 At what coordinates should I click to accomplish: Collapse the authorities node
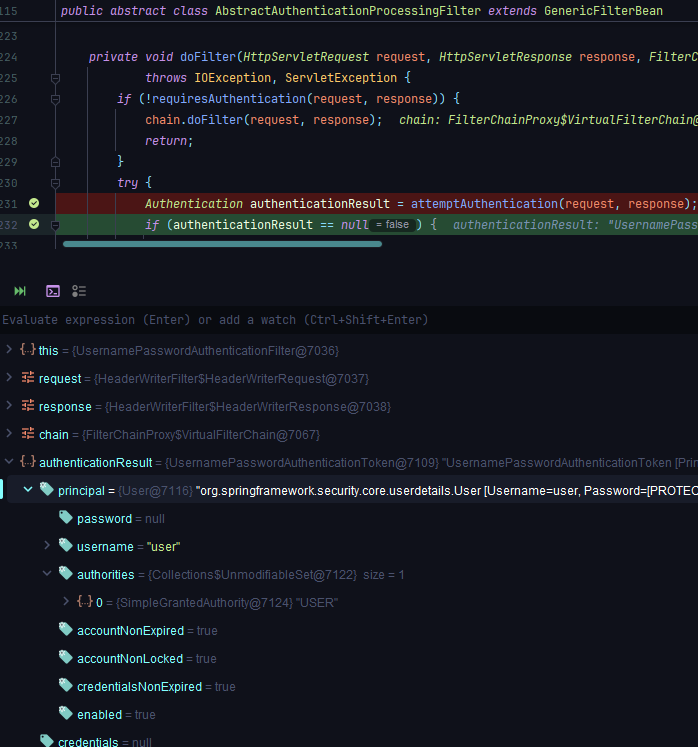[47, 574]
